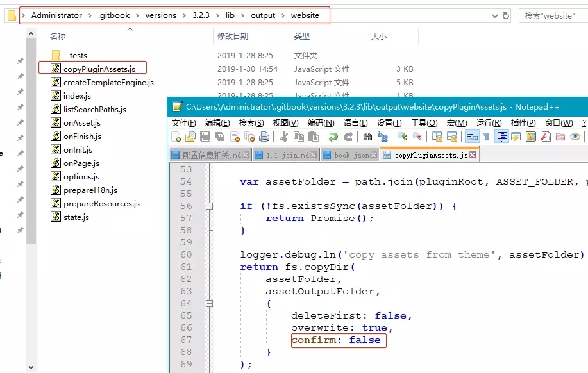Open the 宏(M) menu
The height and width of the screenshot is (373, 588).
pos(457,123)
